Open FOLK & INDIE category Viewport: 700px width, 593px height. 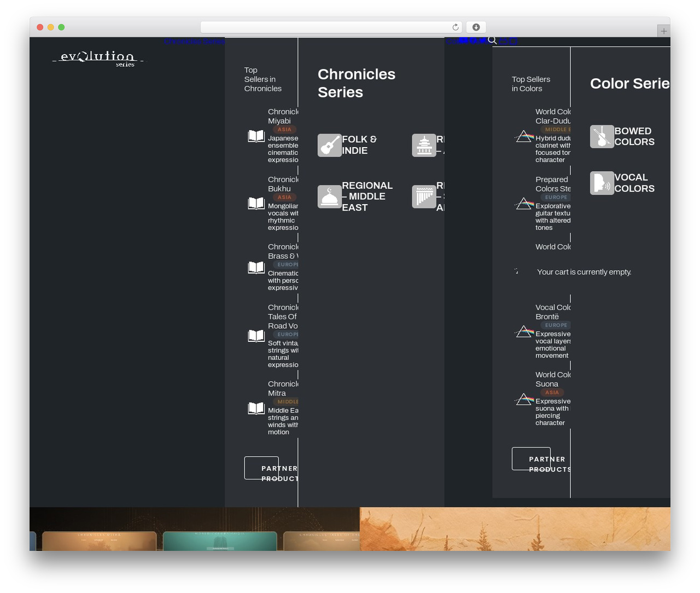(359, 145)
